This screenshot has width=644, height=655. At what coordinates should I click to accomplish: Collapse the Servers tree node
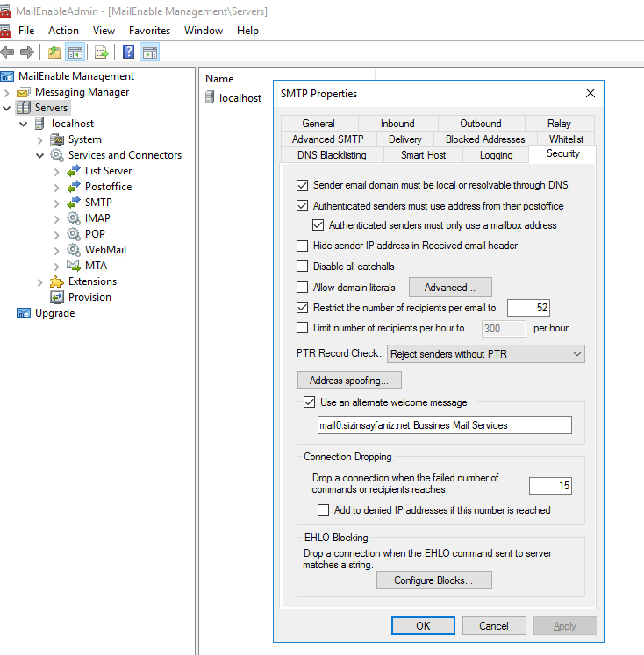pos(7,108)
